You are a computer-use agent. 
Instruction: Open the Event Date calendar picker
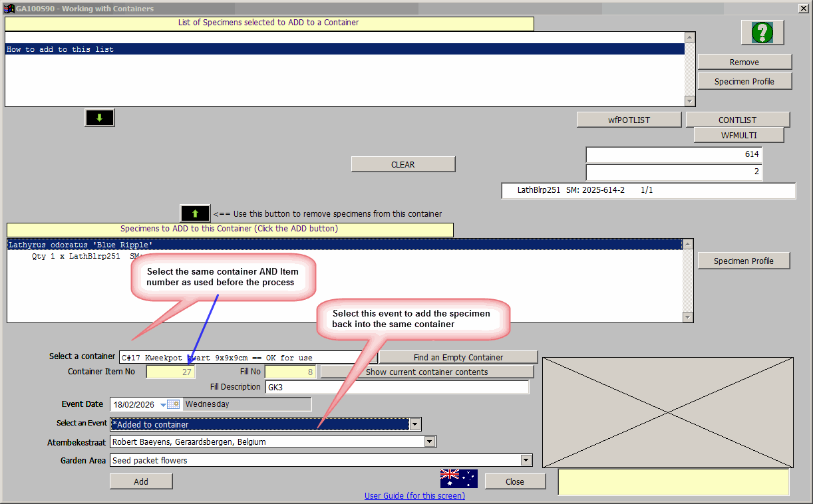pyautogui.click(x=173, y=404)
